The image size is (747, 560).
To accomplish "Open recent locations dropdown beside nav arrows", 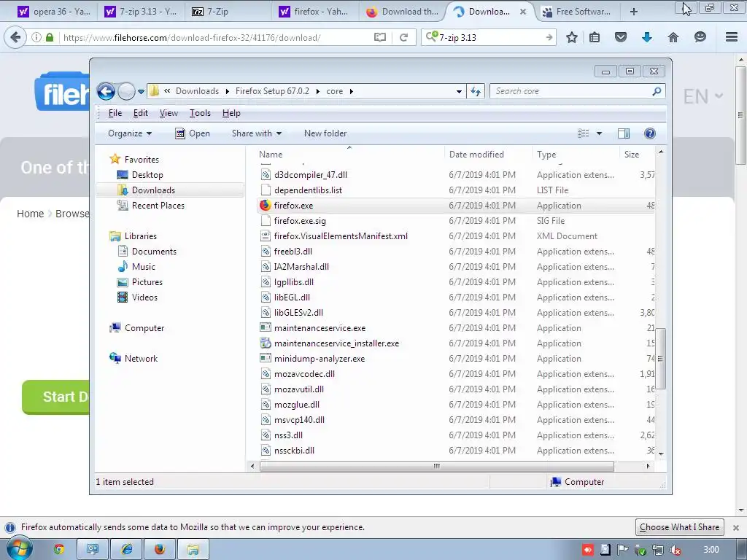I will 141,91.
